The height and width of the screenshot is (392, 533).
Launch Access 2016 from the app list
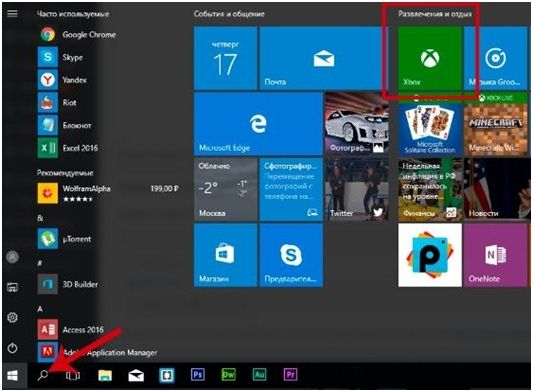click(71, 329)
